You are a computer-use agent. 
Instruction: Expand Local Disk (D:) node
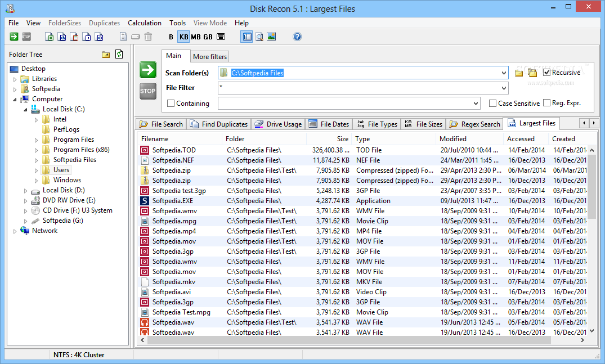coord(26,191)
